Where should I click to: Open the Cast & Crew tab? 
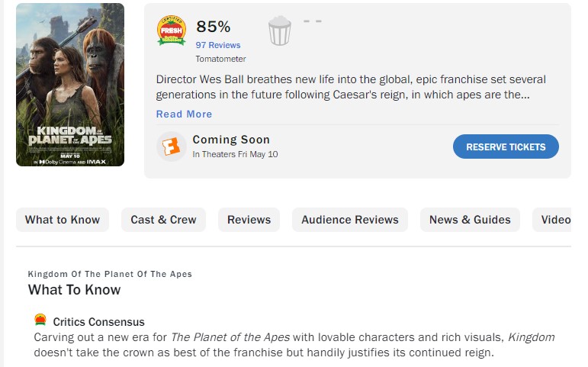(x=163, y=220)
